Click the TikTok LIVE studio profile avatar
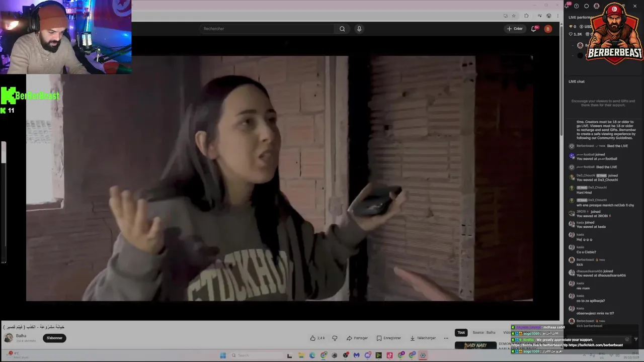The height and width of the screenshot is (362, 644). pos(597,6)
